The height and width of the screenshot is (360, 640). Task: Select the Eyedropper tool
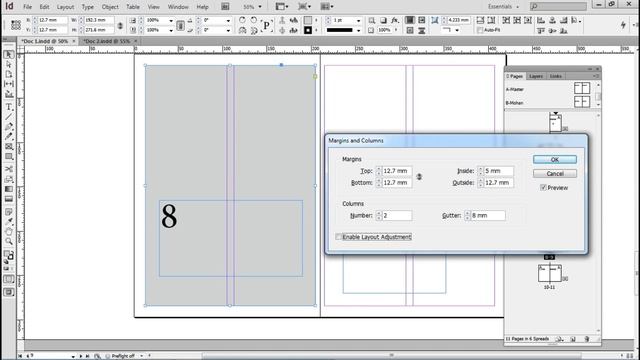[9, 222]
